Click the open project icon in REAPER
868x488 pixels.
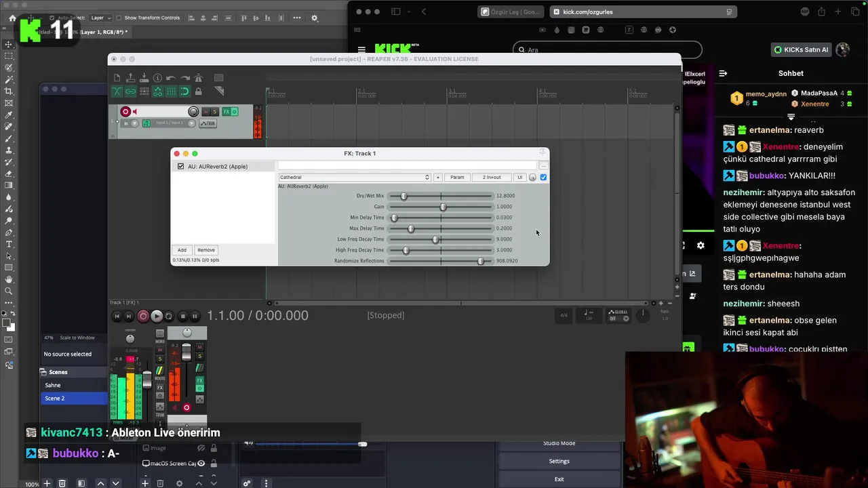[x=131, y=78]
